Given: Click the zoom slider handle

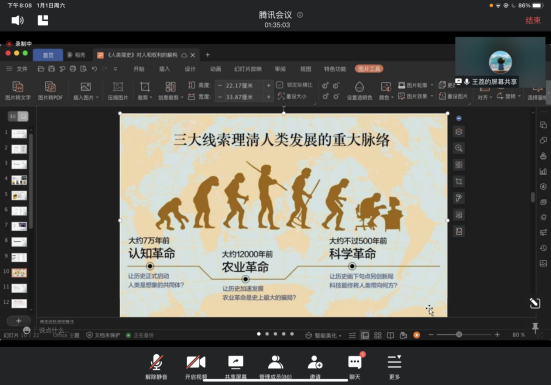Looking at the screenshot, I should (459, 334).
